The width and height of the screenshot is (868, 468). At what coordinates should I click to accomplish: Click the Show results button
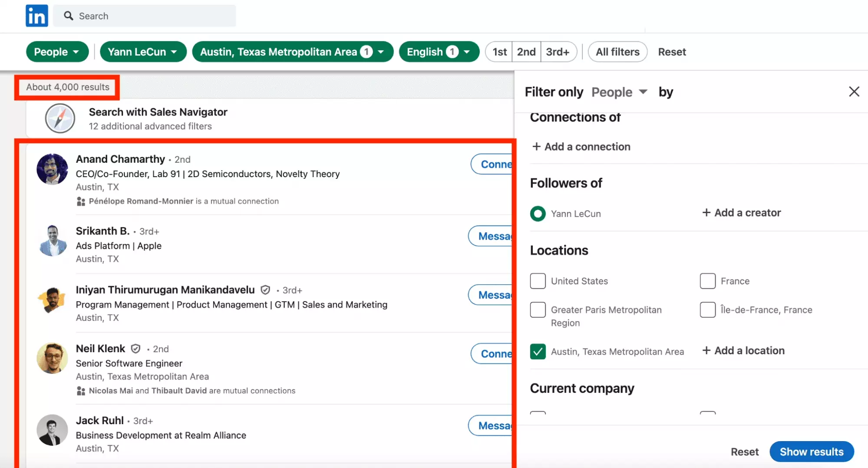coord(812,452)
